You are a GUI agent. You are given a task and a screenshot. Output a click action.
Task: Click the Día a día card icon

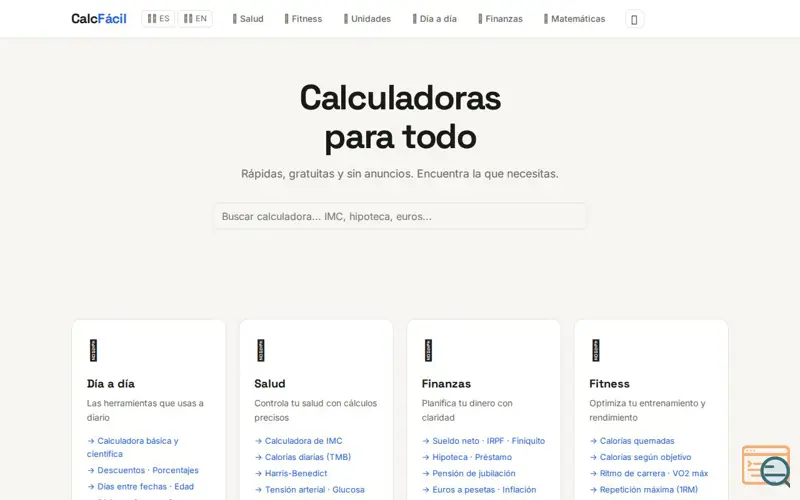click(x=93, y=351)
